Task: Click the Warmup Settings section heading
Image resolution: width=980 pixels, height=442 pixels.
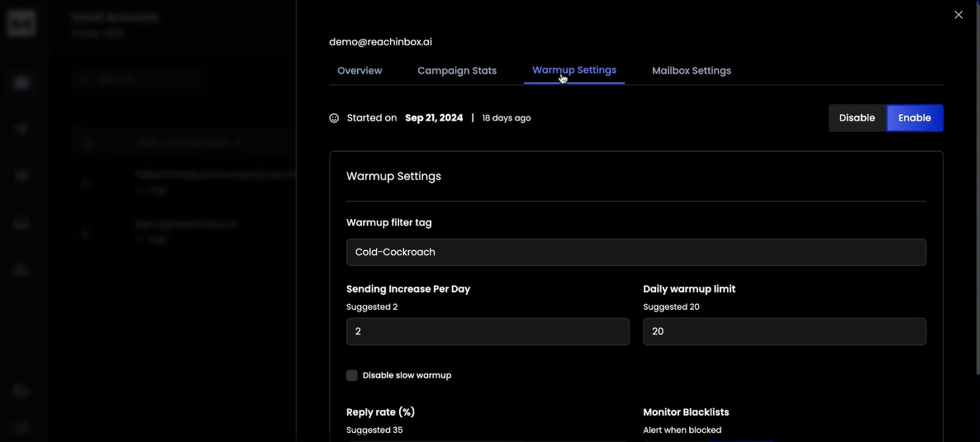Action: (x=394, y=176)
